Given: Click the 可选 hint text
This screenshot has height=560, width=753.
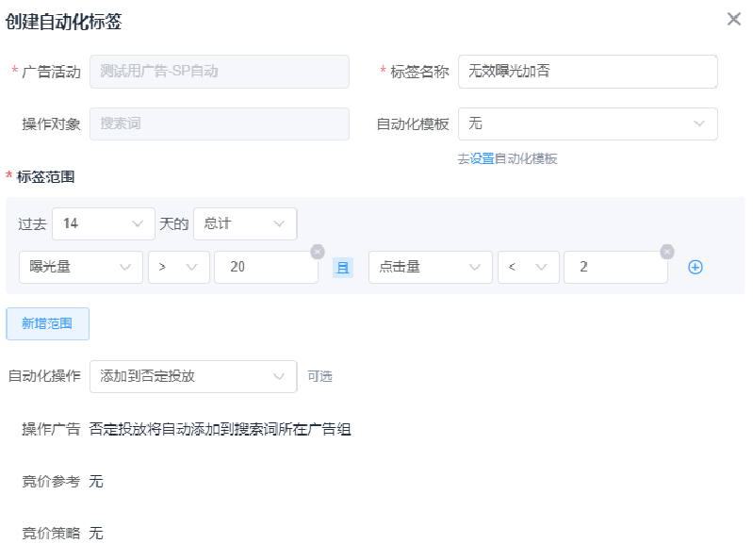Looking at the screenshot, I should [x=319, y=376].
